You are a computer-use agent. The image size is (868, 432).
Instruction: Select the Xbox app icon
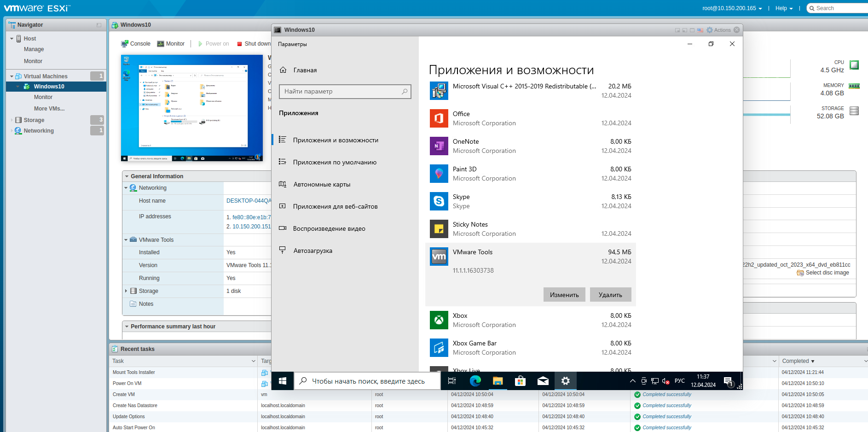tap(439, 320)
